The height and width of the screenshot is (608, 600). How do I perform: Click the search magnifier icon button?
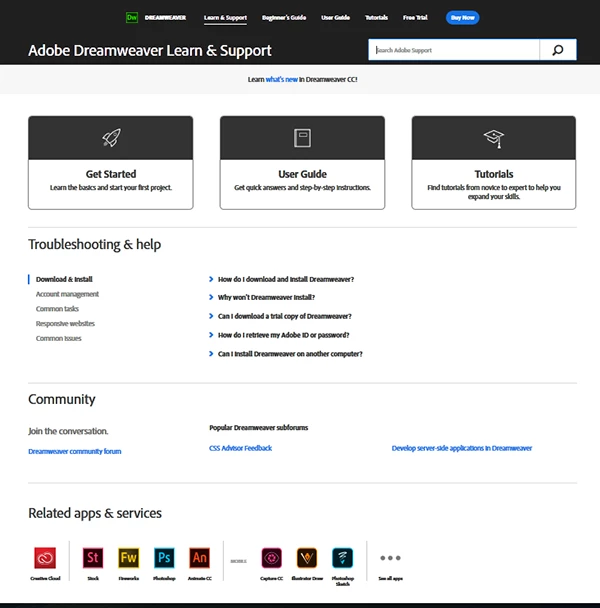click(558, 50)
